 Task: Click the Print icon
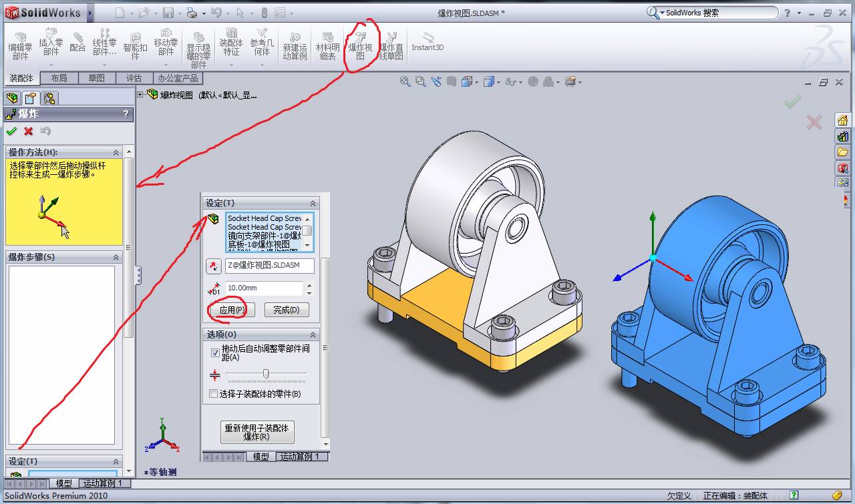(192, 13)
